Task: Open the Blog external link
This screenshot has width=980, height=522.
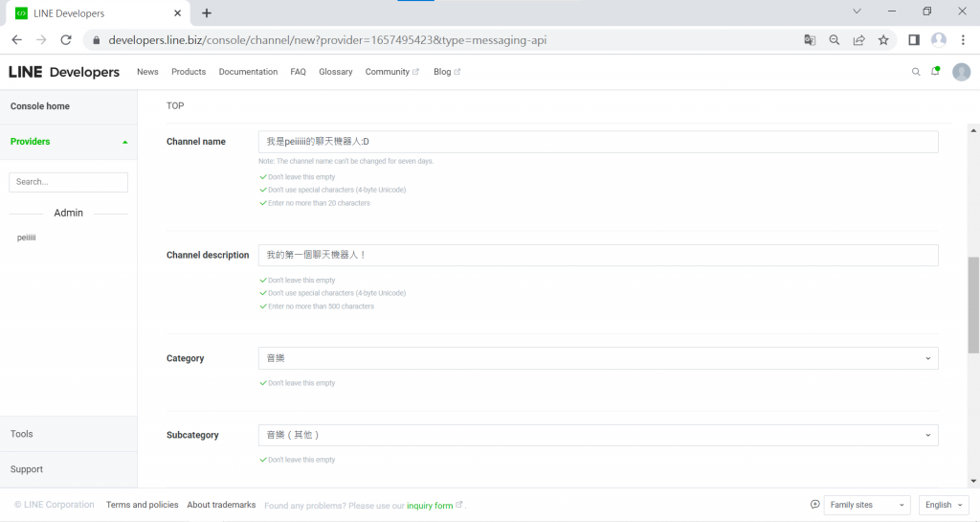Action: click(447, 72)
